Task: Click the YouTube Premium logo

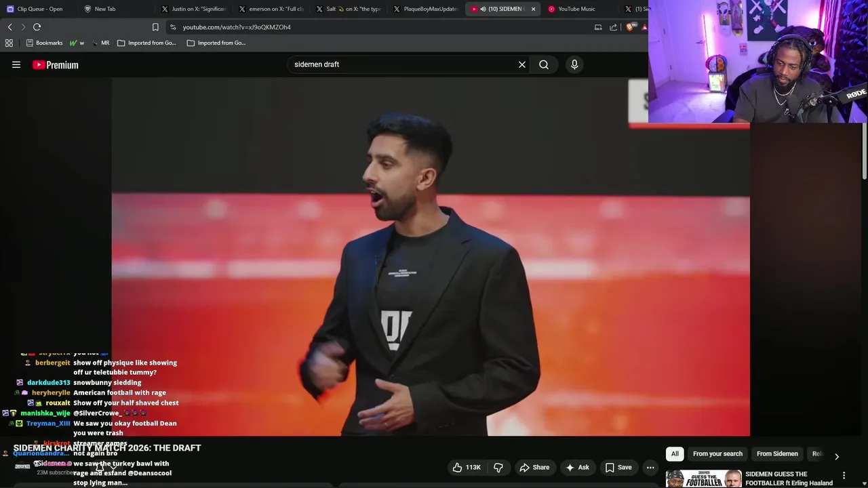Action: [56, 64]
